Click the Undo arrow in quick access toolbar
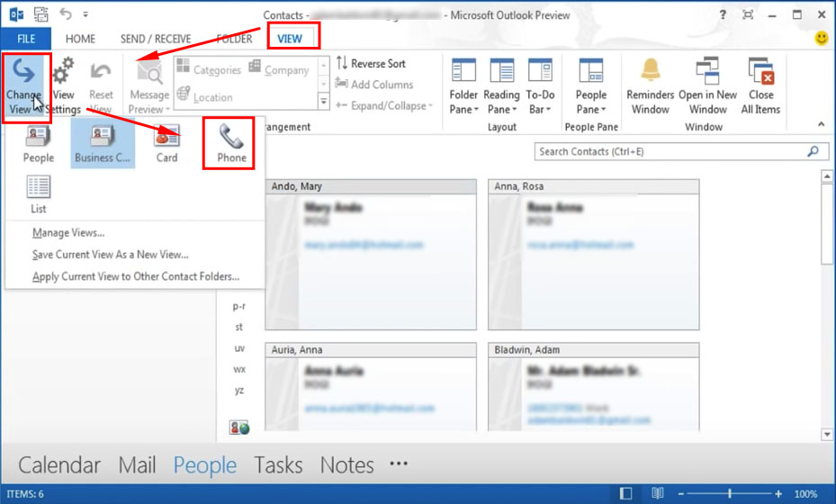Viewport: 836px width, 504px height. coord(66,14)
